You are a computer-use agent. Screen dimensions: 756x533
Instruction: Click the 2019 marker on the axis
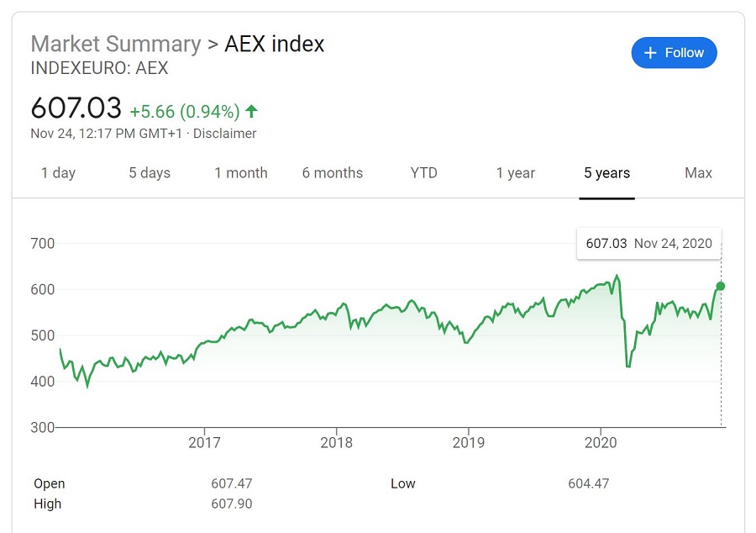[x=468, y=442]
